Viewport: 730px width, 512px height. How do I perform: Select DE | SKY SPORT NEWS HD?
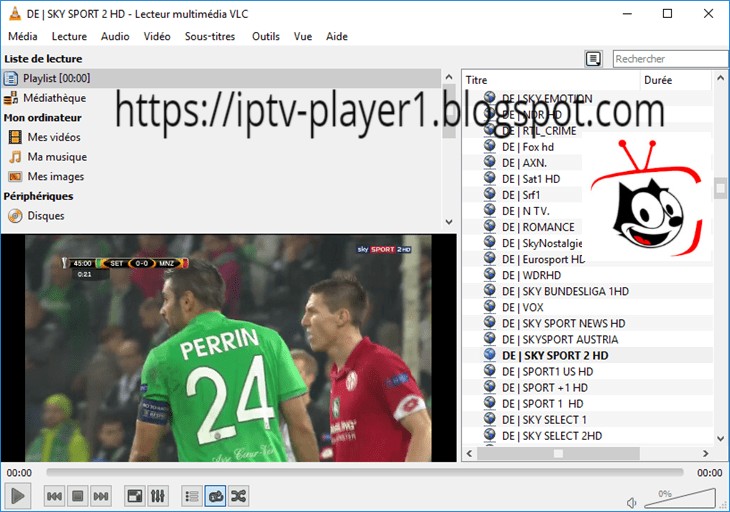coord(564,323)
